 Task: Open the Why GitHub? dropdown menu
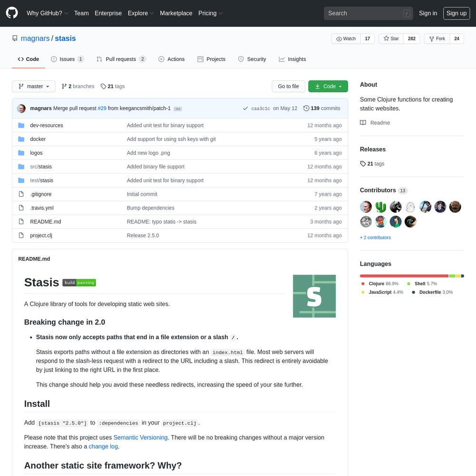pyautogui.click(x=47, y=13)
